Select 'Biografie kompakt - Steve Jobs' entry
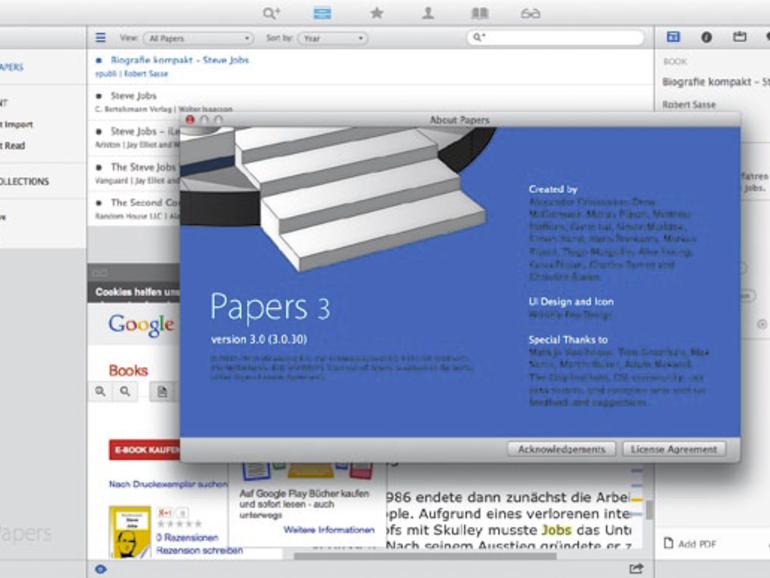The height and width of the screenshot is (578, 770). pos(370,66)
